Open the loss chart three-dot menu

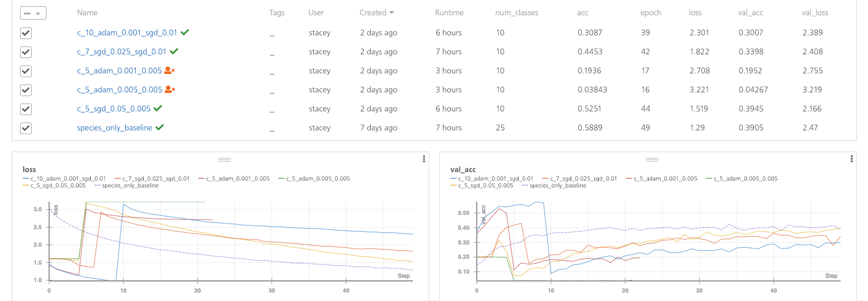tap(424, 159)
